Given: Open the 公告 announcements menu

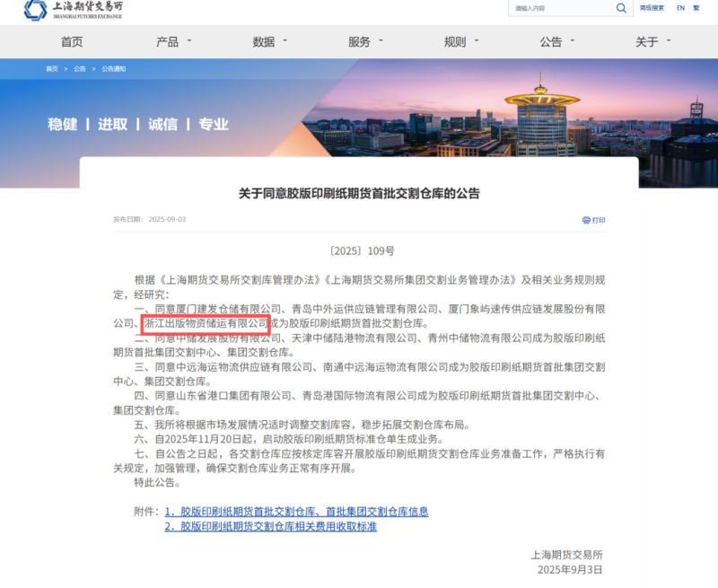Looking at the screenshot, I should coord(556,42).
